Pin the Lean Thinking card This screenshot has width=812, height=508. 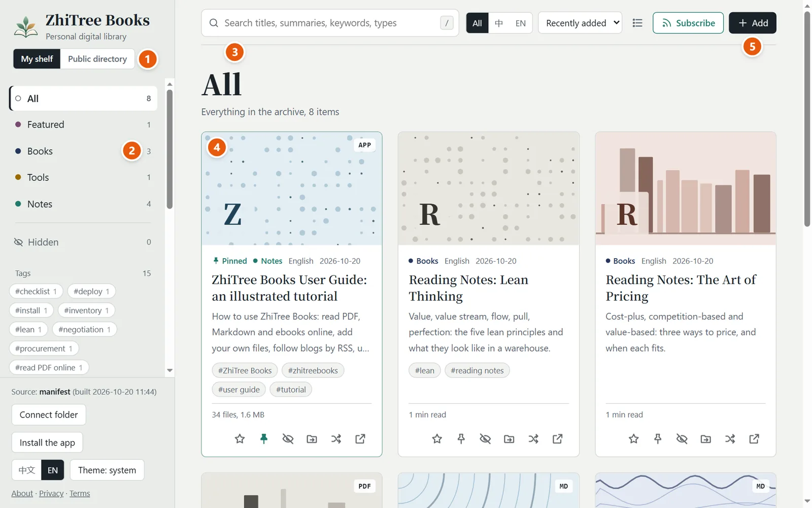pyautogui.click(x=461, y=438)
